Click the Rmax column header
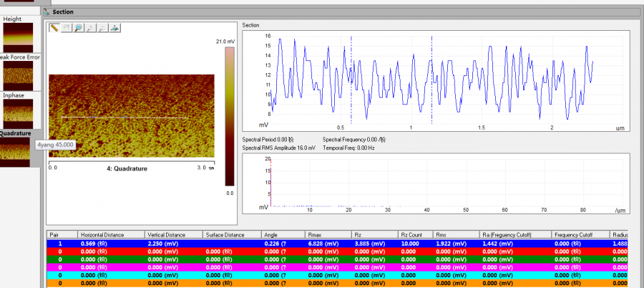 pyautogui.click(x=315, y=234)
